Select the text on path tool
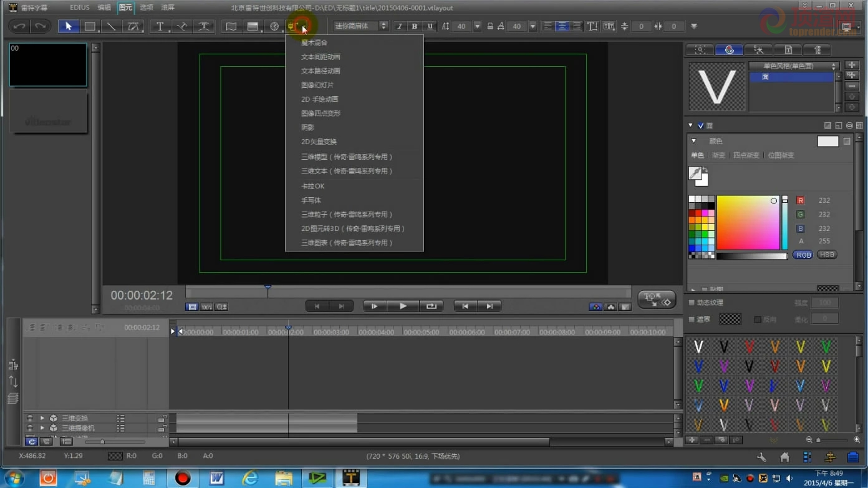This screenshot has width=868, height=488. [203, 26]
